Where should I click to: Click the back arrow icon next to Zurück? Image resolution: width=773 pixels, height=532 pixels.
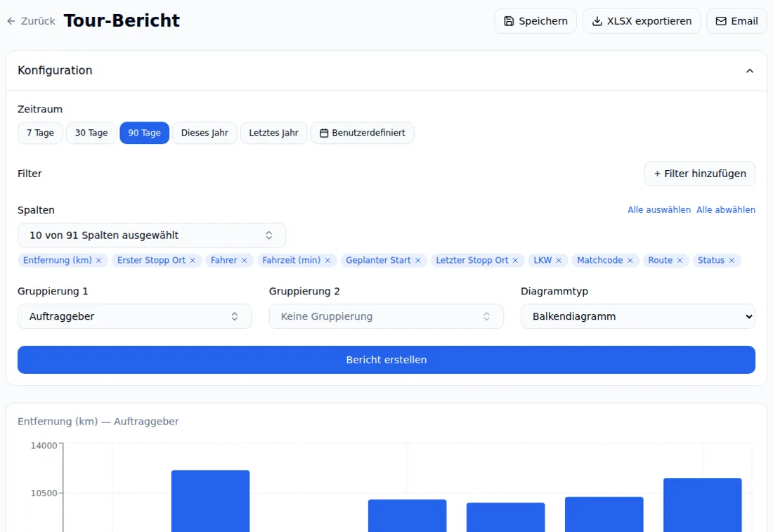coord(11,21)
